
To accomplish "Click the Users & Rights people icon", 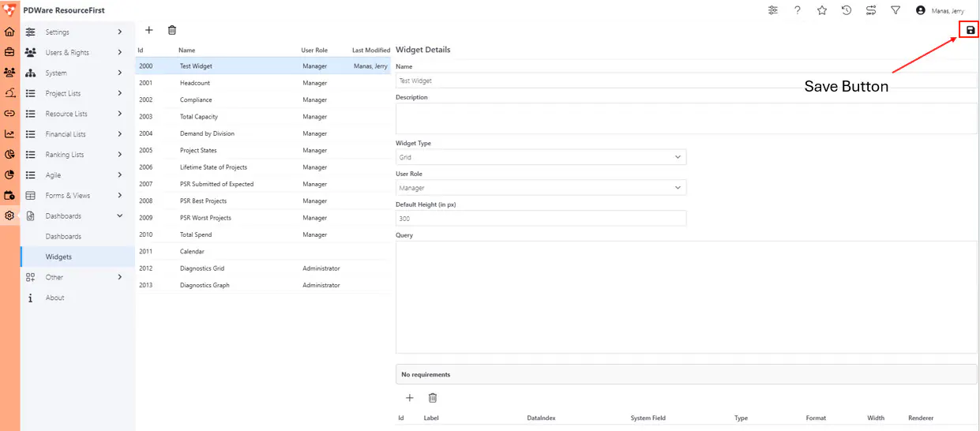I will pos(30,52).
